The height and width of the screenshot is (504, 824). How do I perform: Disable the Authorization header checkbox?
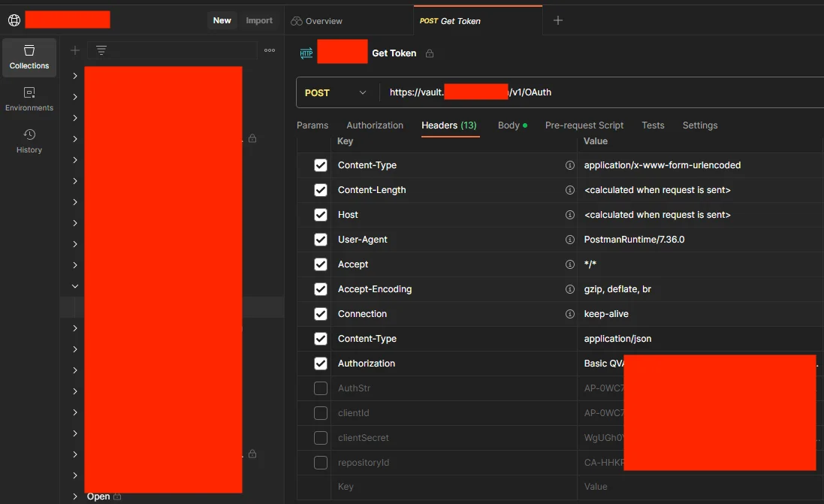point(321,363)
